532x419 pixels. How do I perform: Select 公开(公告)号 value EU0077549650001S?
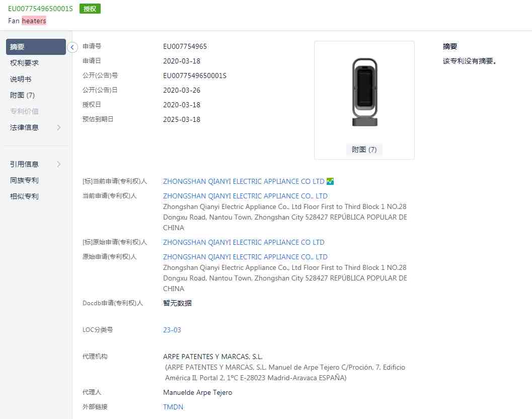pos(195,76)
